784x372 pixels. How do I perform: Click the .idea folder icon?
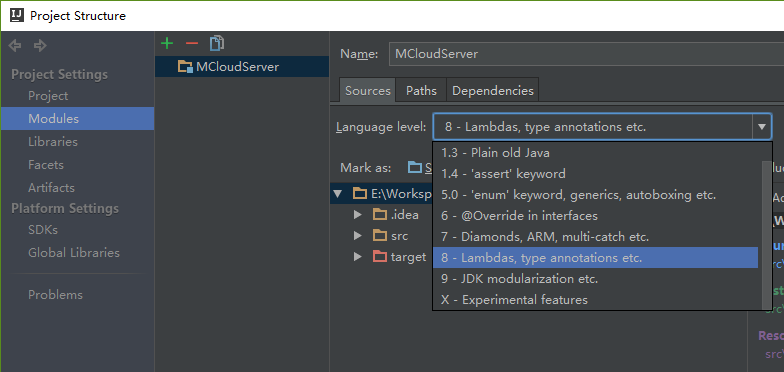coord(380,215)
